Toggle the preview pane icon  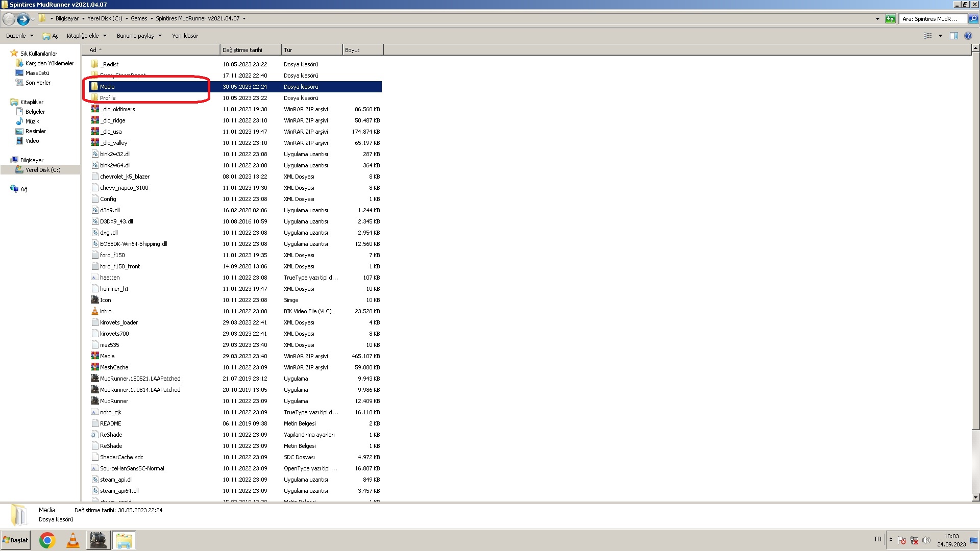953,36
